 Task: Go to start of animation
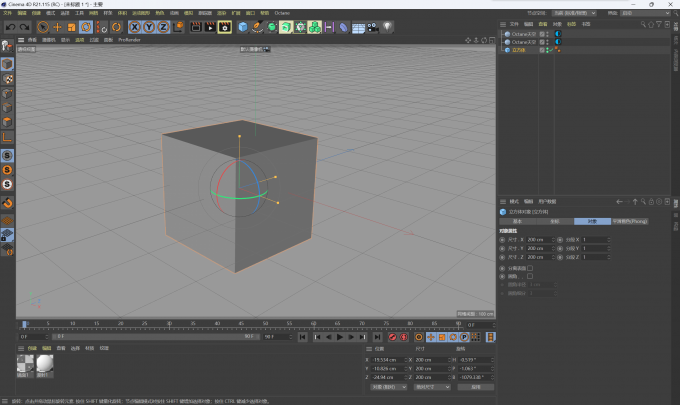click(x=303, y=337)
